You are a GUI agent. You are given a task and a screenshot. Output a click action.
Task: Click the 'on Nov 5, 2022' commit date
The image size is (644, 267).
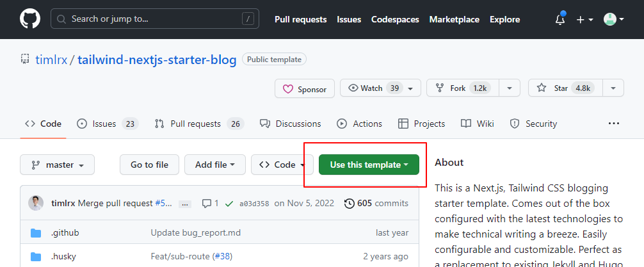tap(304, 204)
